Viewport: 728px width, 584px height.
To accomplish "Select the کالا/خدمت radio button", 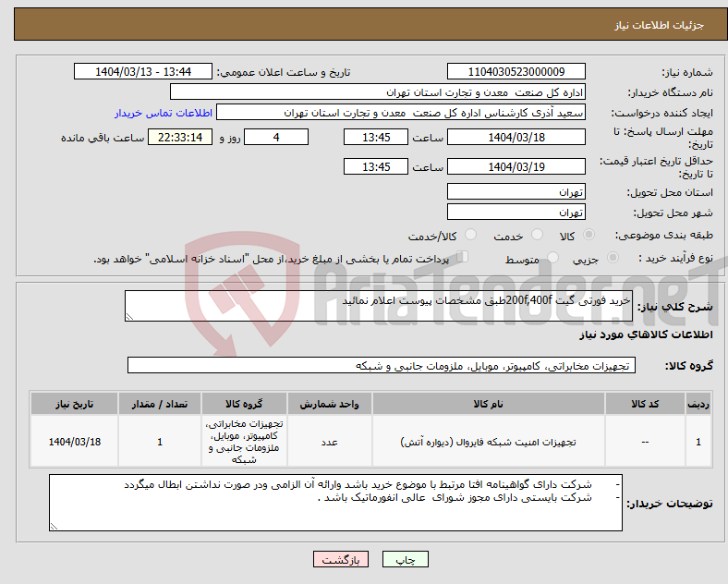I will pyautogui.click(x=471, y=235).
